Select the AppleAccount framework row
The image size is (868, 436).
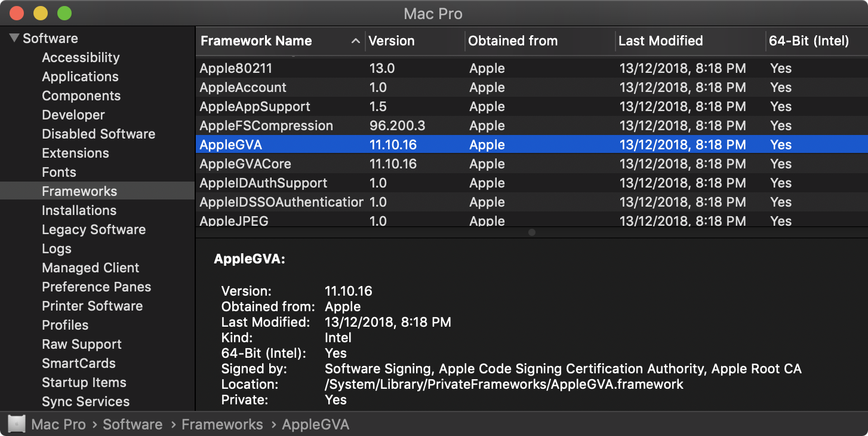[532, 87]
